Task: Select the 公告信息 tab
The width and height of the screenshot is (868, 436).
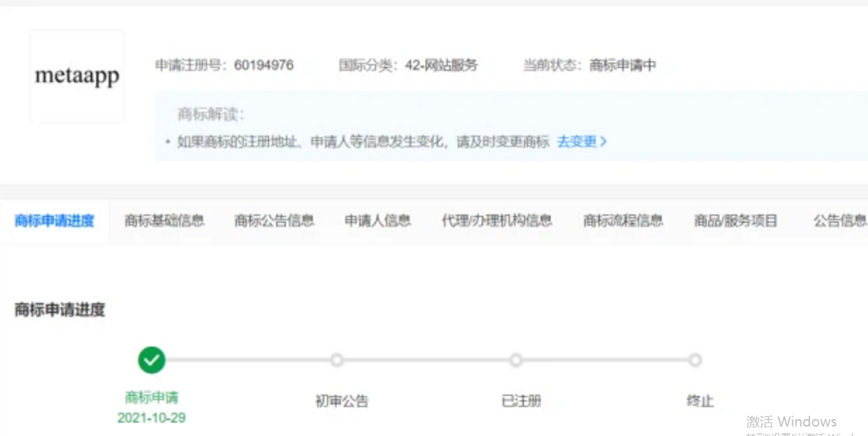Action: tap(840, 220)
